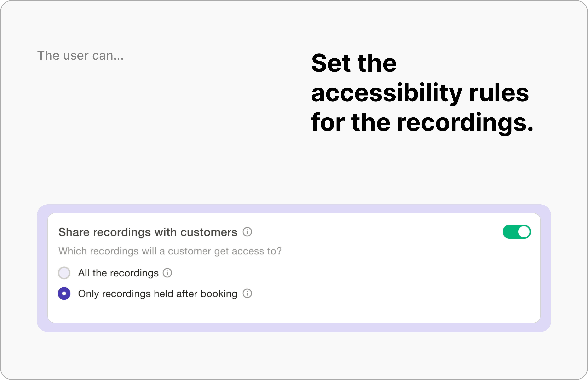
Task: Click the Which recordings will a customer question text
Action: pos(170,251)
